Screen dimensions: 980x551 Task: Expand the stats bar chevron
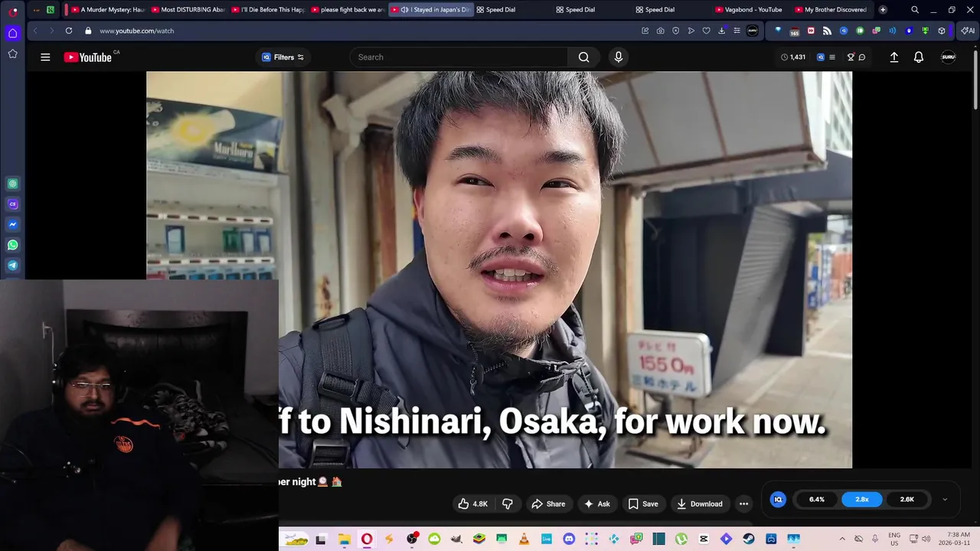point(945,499)
